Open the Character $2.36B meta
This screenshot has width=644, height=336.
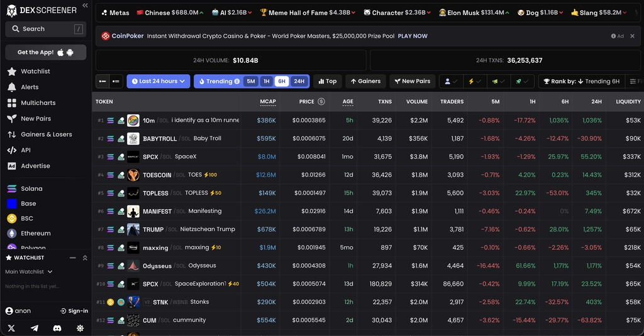(397, 13)
